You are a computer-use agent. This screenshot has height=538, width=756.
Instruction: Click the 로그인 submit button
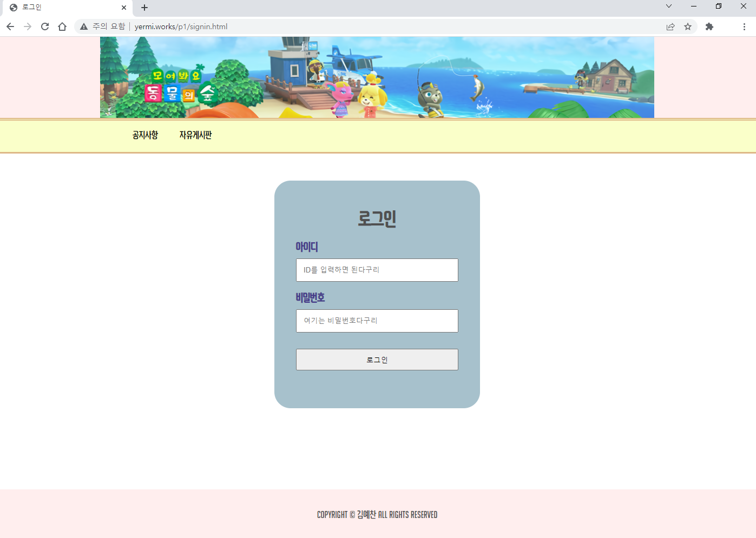pos(377,360)
